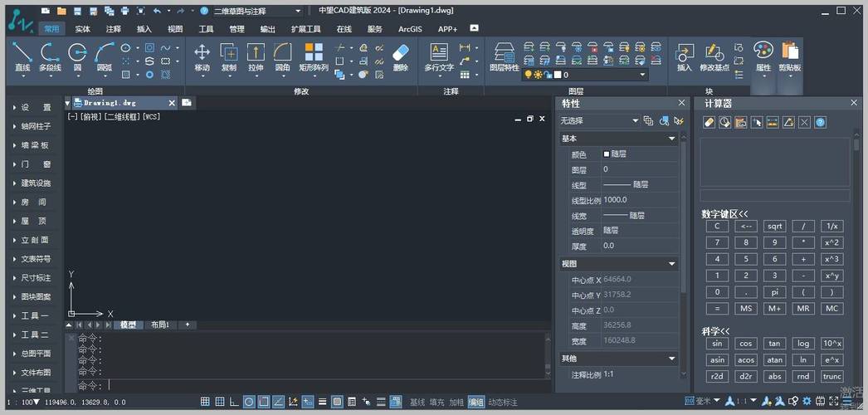This screenshot has height=415, width=868.
Task: Switch to the 布局1 layout tab
Action: (159, 325)
